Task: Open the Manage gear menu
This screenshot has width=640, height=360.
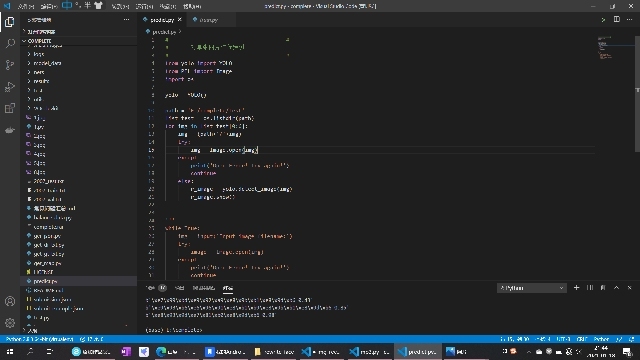Action: (10, 323)
